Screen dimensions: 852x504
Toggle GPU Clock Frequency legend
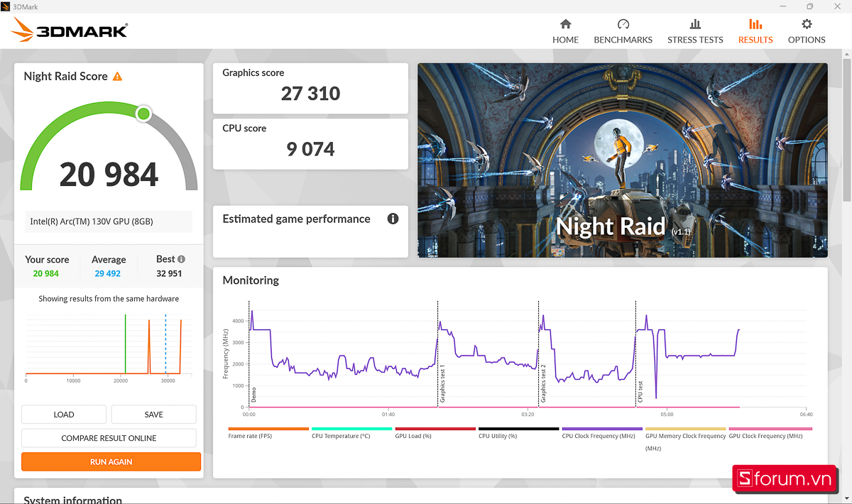click(x=770, y=433)
